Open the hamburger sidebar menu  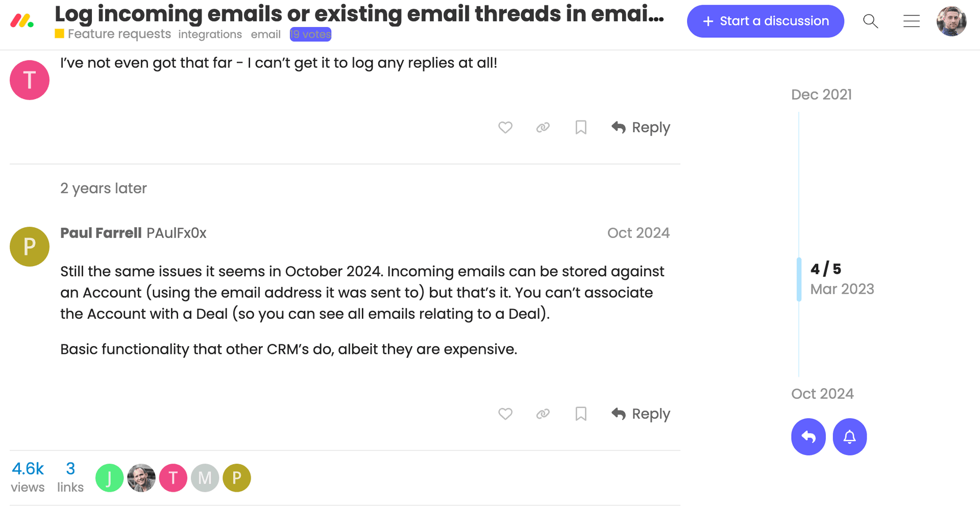912,21
